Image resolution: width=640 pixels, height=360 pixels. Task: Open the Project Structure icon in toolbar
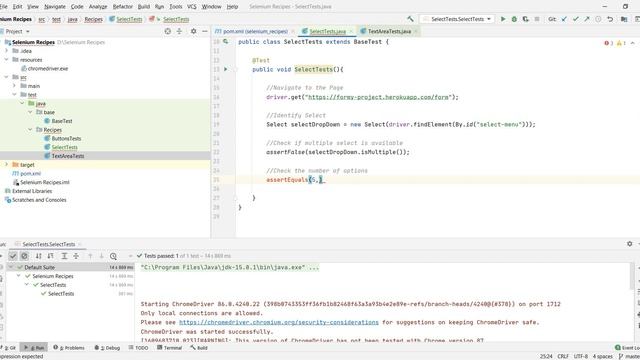[x=624, y=19]
